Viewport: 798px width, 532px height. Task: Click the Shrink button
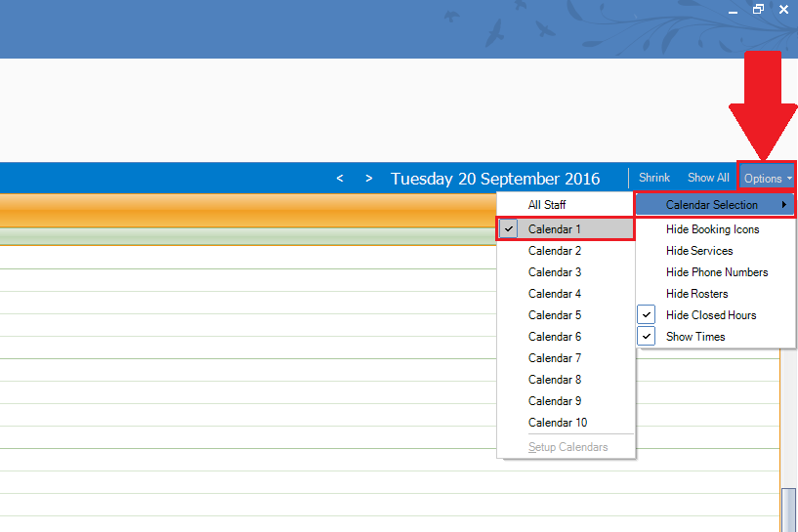[x=654, y=178]
